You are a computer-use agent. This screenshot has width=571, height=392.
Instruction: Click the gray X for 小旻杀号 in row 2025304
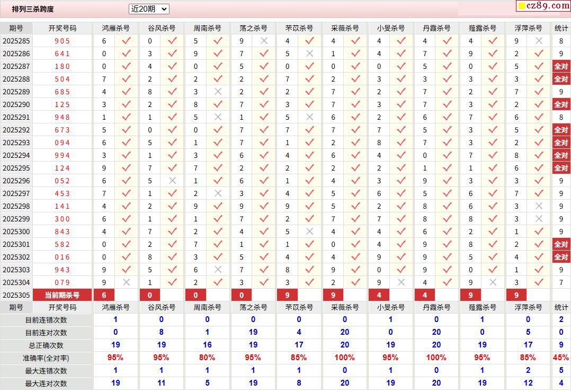point(402,282)
